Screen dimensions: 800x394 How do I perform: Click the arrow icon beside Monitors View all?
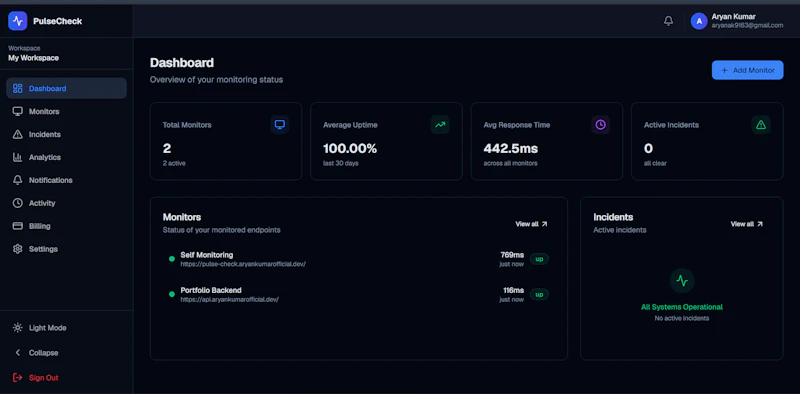(544, 224)
